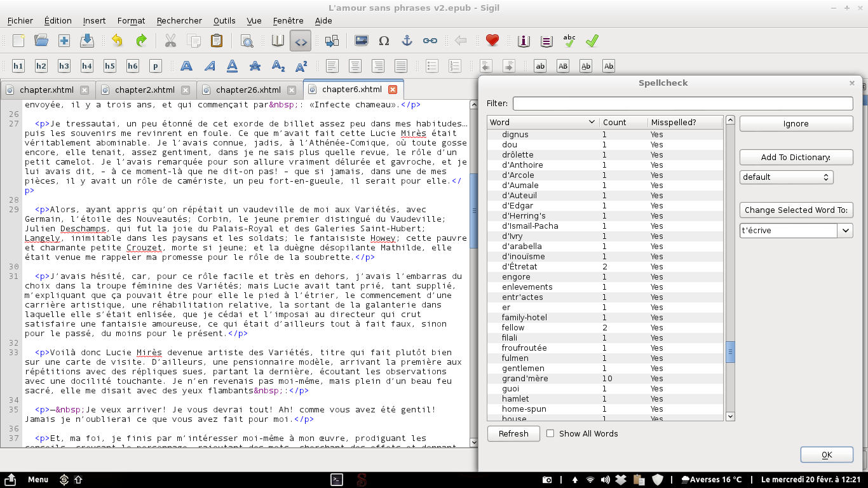Switch to the chapter2.xhtml tab
Screen dimensions: 868x488
tap(144, 90)
